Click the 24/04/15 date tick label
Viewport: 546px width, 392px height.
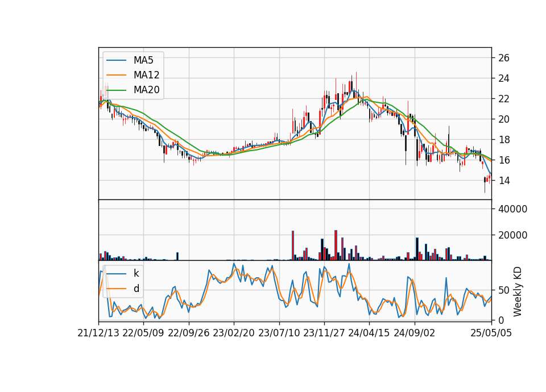tap(369, 333)
